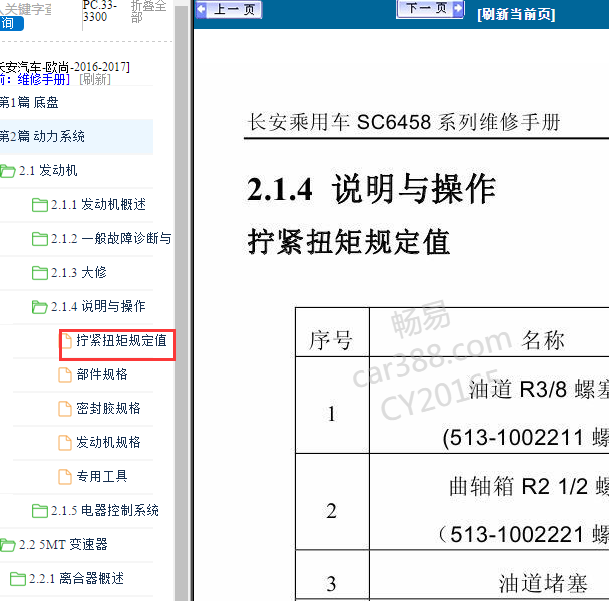Open 2.1.5 电器控制系统 section

tap(105, 510)
